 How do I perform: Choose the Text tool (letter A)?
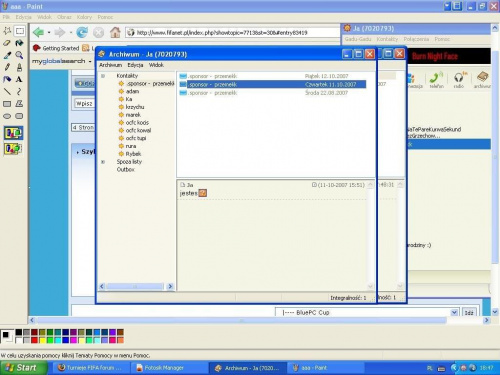click(19, 79)
